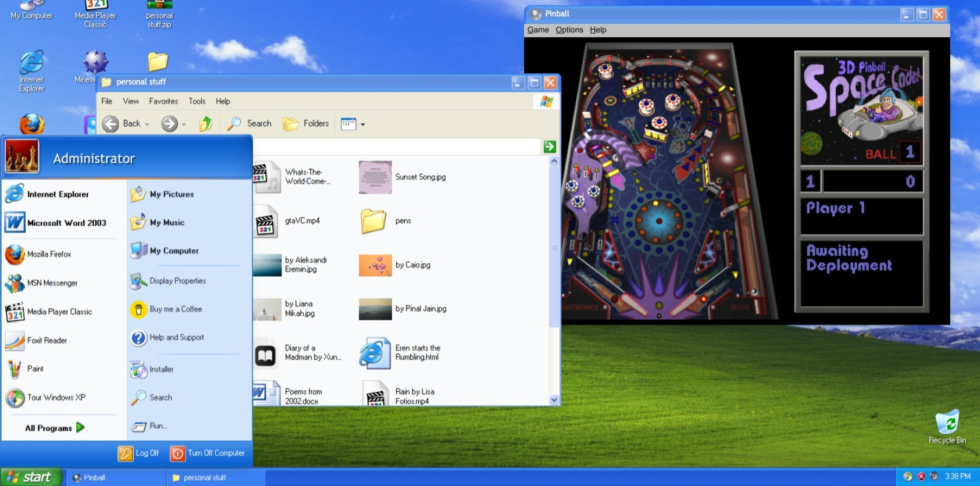The width and height of the screenshot is (980, 486).
Task: Open File menu in personal stuff window
Action: click(x=107, y=101)
